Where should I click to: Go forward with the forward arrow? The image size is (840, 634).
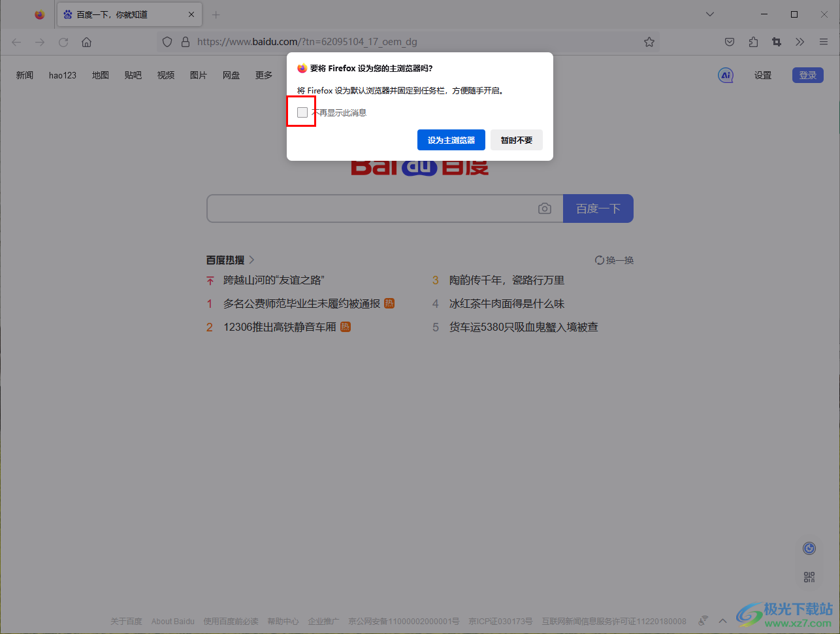(40, 42)
